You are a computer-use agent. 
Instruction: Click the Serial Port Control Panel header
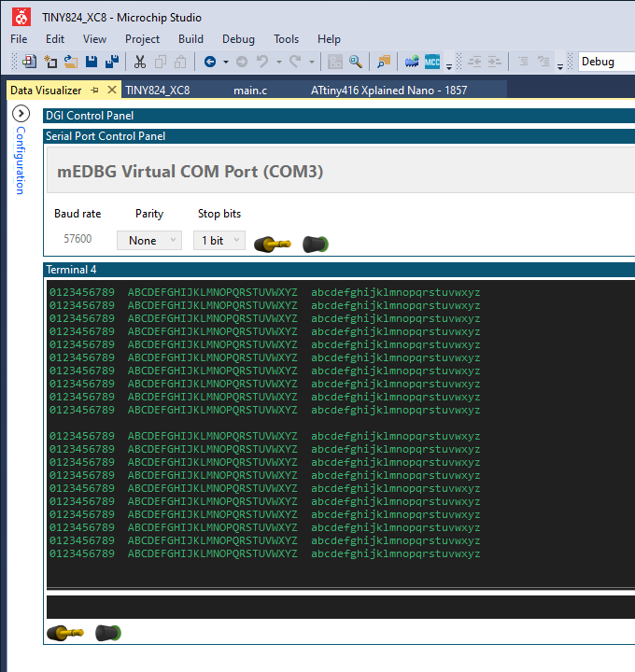click(x=339, y=136)
